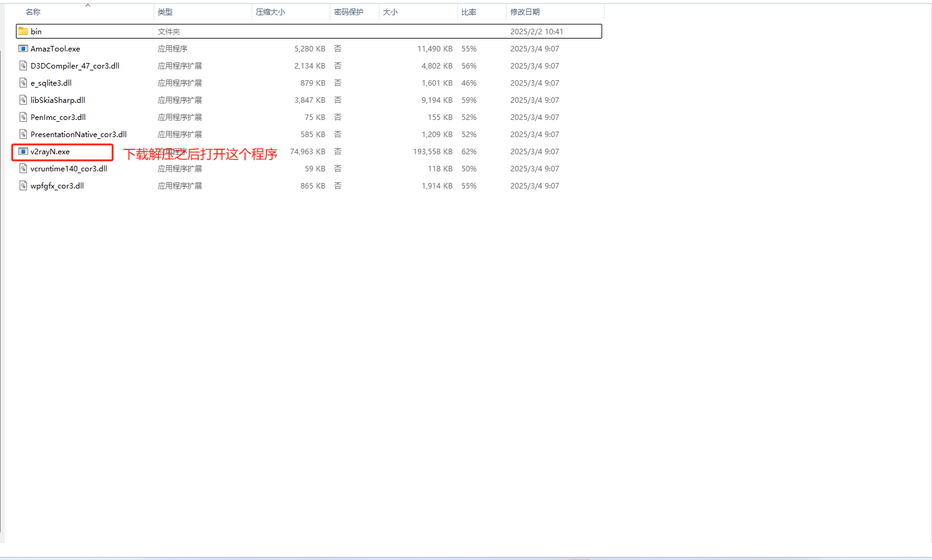Image resolution: width=932 pixels, height=560 pixels.
Task: Sort files by 修改日期 column
Action: tap(525, 12)
